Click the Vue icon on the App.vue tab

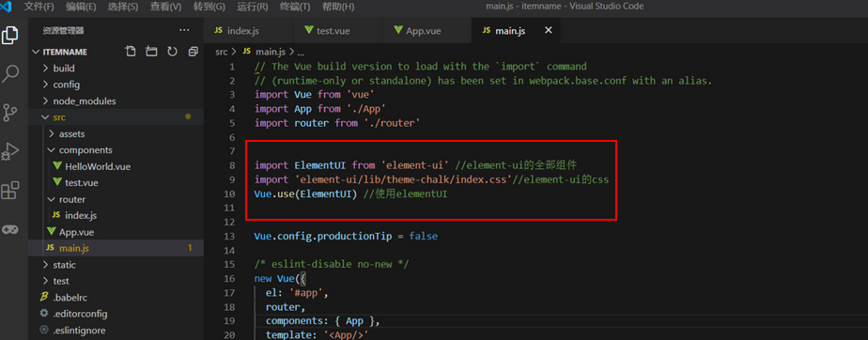click(x=397, y=30)
